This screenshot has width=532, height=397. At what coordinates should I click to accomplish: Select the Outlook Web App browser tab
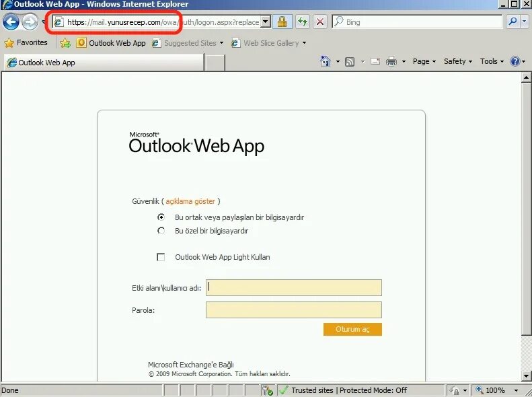[104, 63]
